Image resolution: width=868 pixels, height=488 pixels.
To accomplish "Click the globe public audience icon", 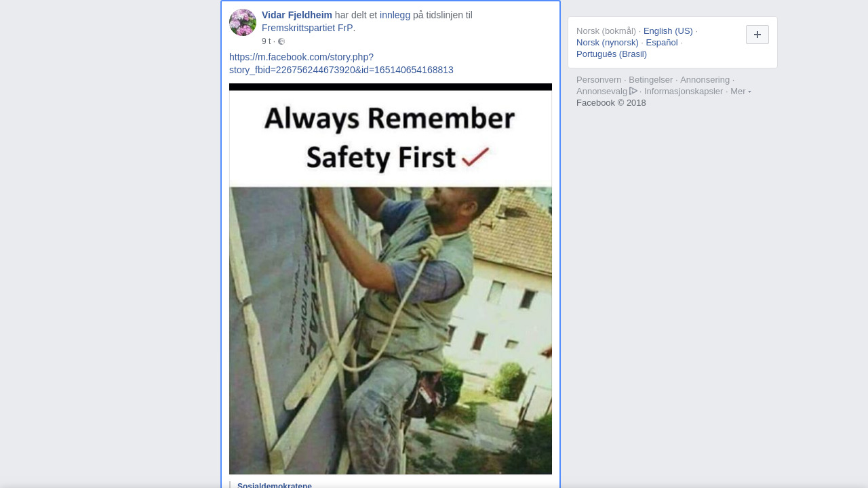I will click(x=281, y=41).
